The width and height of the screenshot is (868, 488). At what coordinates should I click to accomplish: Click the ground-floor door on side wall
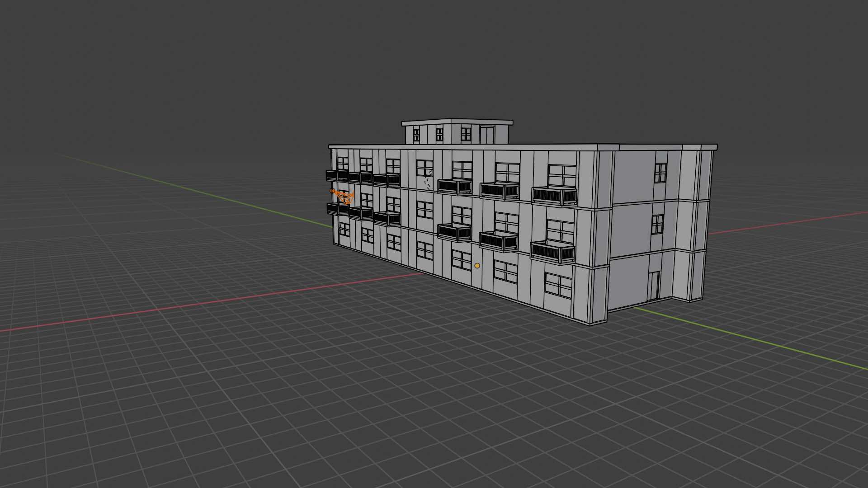point(654,285)
